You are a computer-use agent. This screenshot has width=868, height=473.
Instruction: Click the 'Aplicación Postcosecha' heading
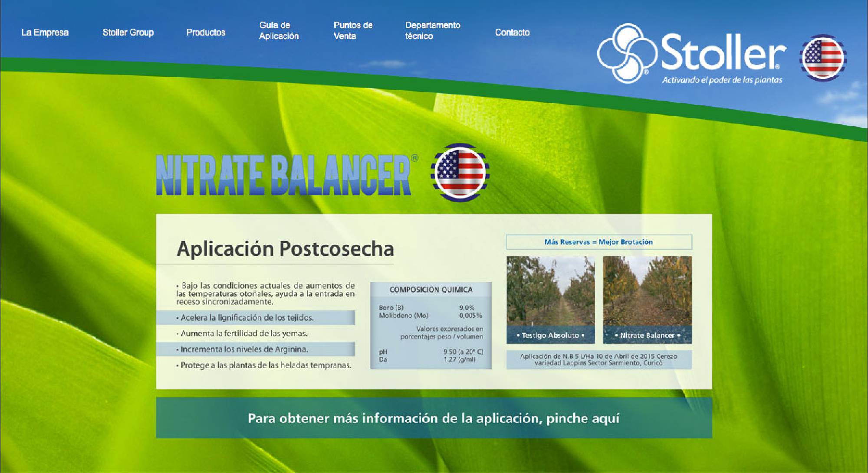point(285,249)
